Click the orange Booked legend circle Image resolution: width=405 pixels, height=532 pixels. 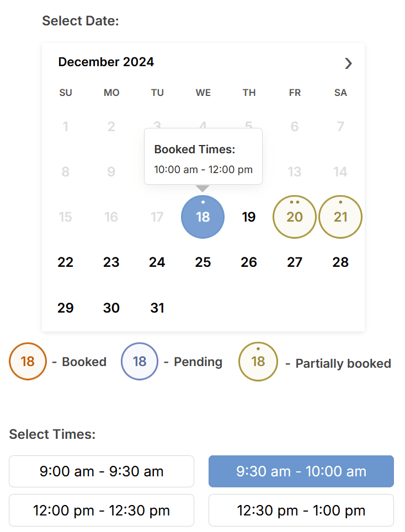click(28, 361)
